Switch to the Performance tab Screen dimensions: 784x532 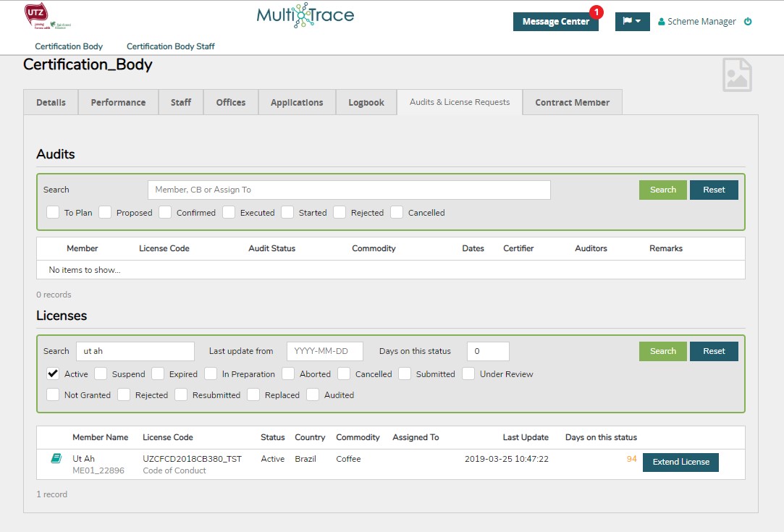pos(118,103)
